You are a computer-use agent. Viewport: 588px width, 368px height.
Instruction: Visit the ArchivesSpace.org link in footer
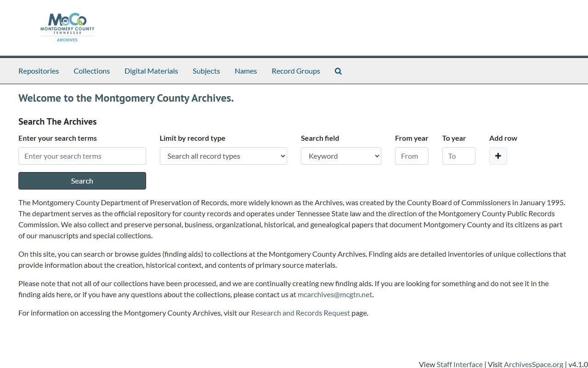[533, 364]
